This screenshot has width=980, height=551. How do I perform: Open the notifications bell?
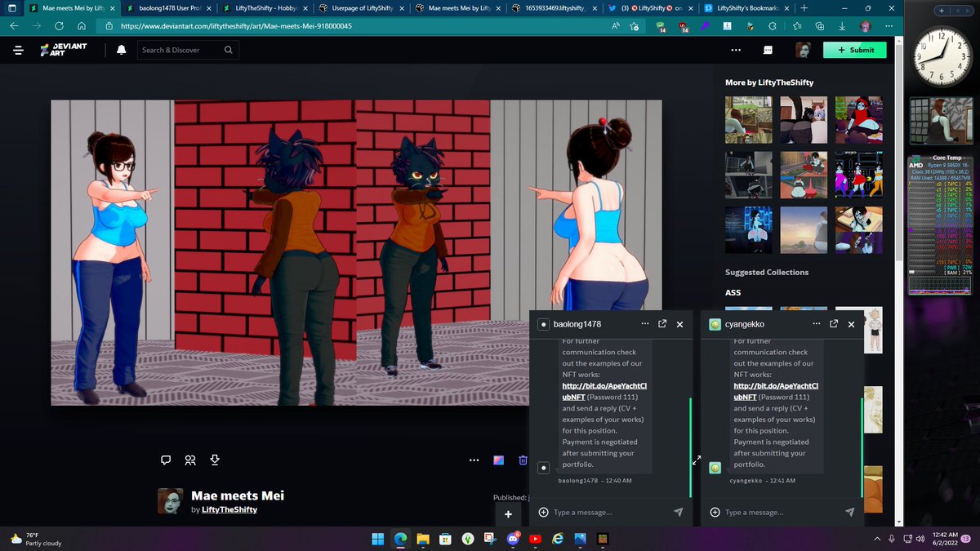(x=121, y=50)
